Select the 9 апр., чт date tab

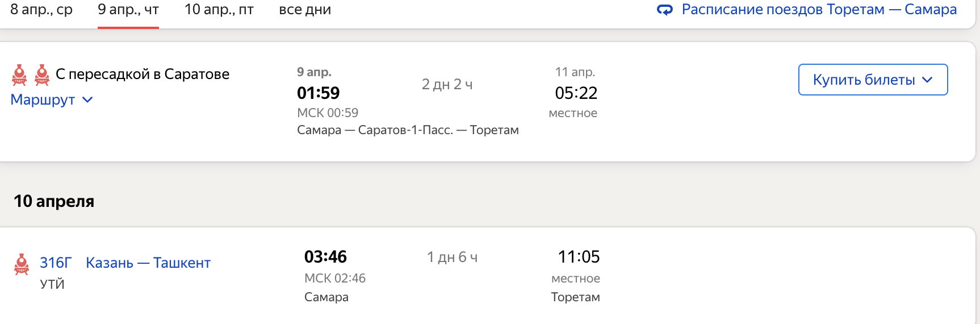(x=128, y=10)
